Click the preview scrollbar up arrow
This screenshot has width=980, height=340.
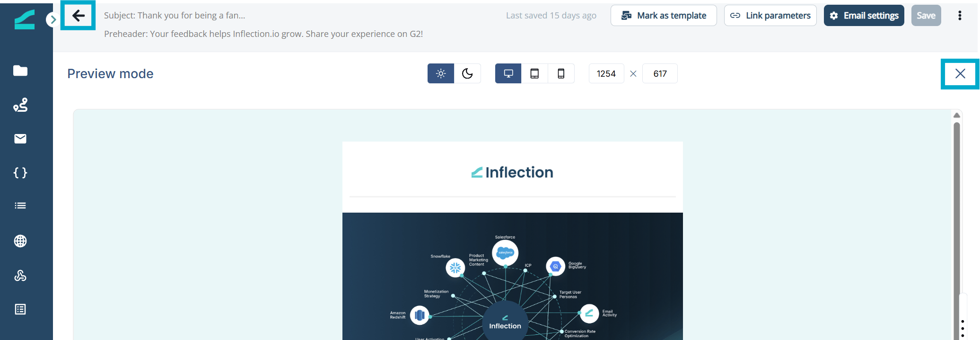point(957,115)
